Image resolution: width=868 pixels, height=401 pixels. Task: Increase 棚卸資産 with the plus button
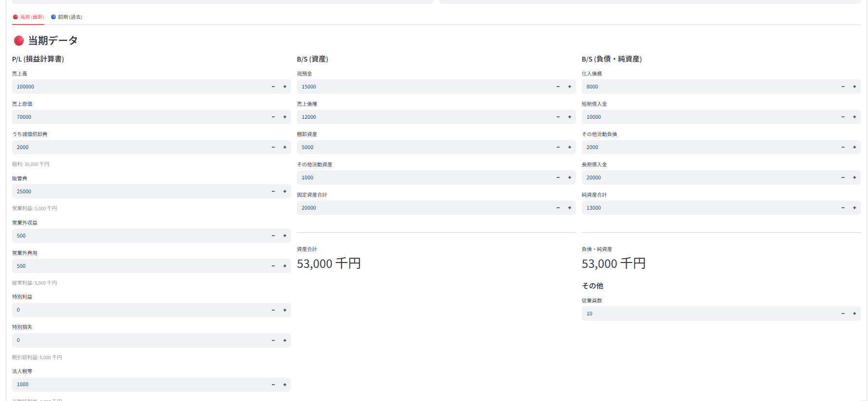point(570,147)
